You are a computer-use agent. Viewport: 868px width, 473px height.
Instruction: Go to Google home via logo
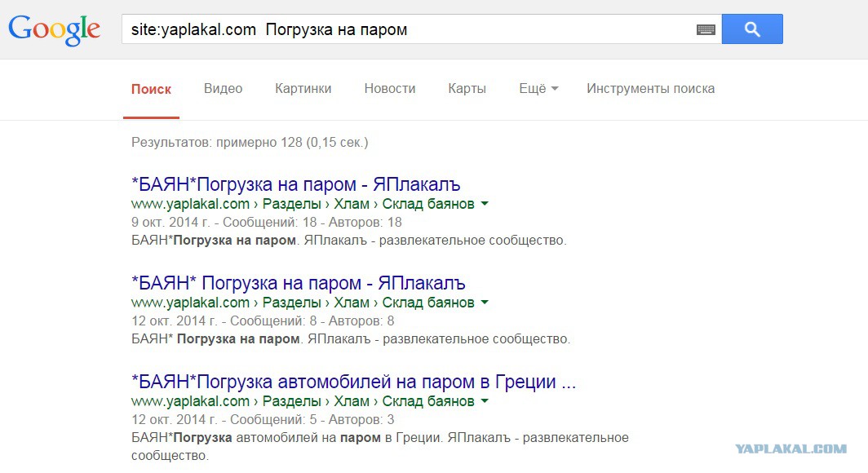54,30
